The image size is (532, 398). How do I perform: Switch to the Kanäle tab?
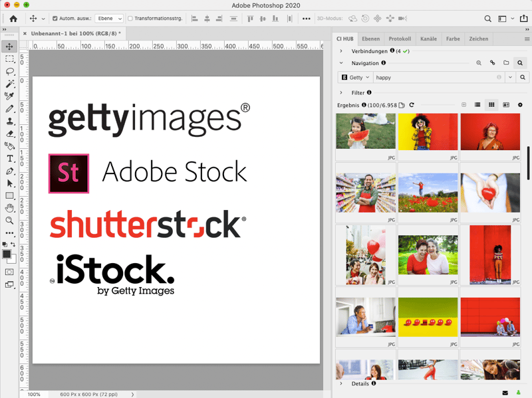pyautogui.click(x=428, y=39)
